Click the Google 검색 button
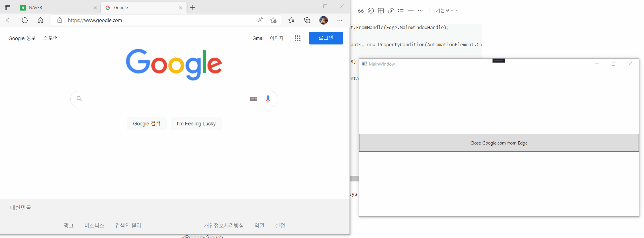 (x=147, y=124)
